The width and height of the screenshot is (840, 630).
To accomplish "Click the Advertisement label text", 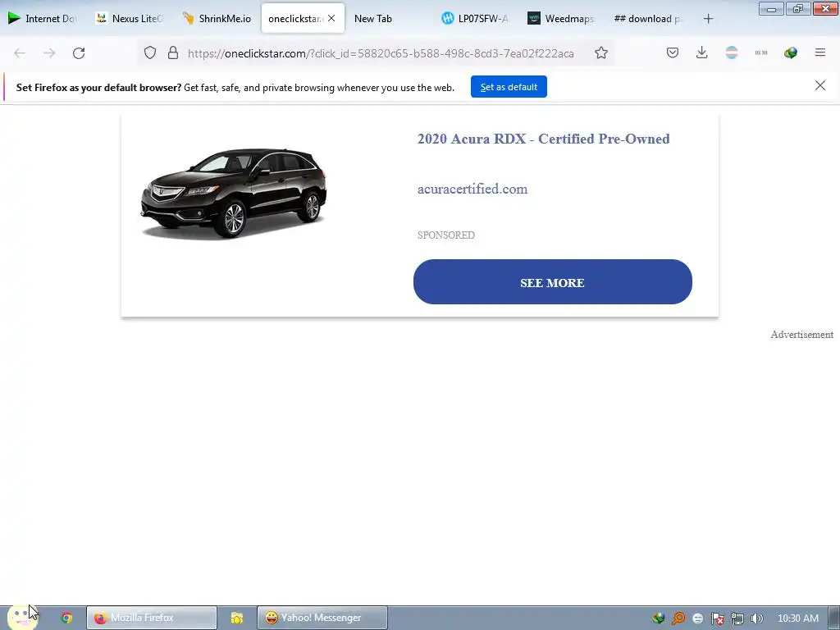I will [801, 335].
